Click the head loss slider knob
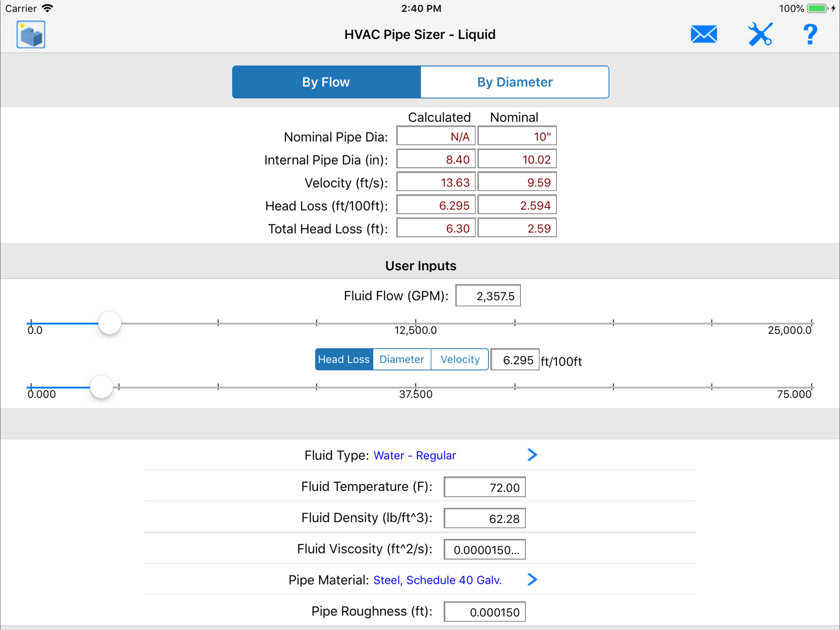Screen dimensions: 840x630 point(101,387)
